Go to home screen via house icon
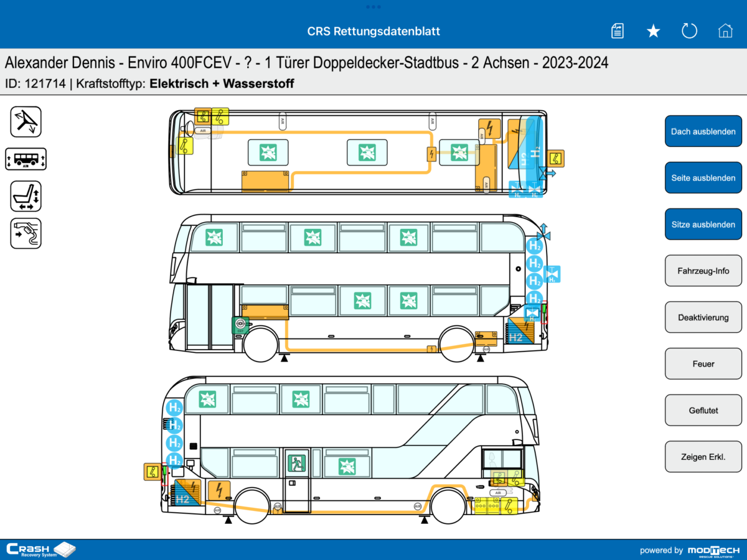Screen dimensions: 747x560 click(725, 31)
